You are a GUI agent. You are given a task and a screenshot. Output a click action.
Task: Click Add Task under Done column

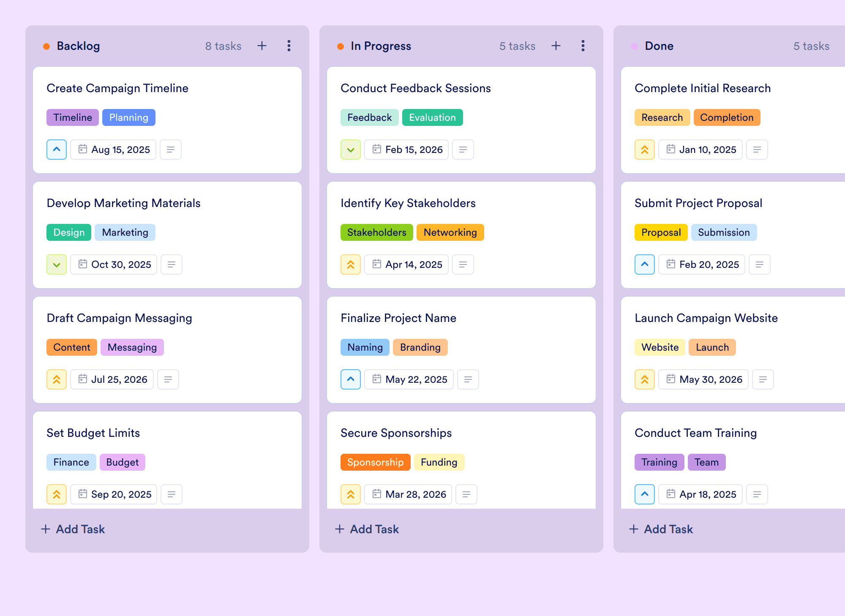pyautogui.click(x=661, y=529)
